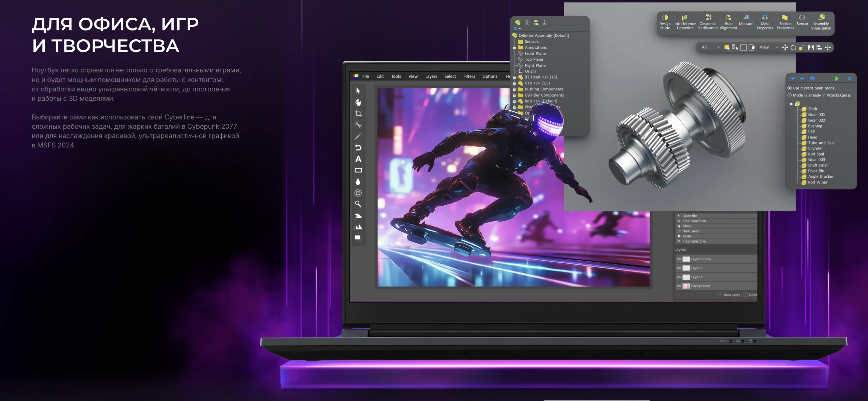Open the 'All' filter dropdown

(710, 47)
